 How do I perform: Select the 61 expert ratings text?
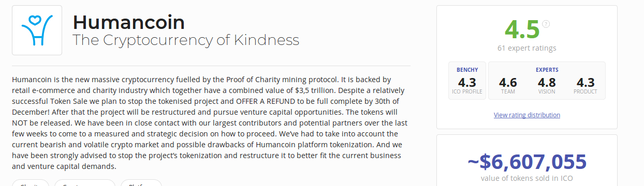tap(526, 48)
